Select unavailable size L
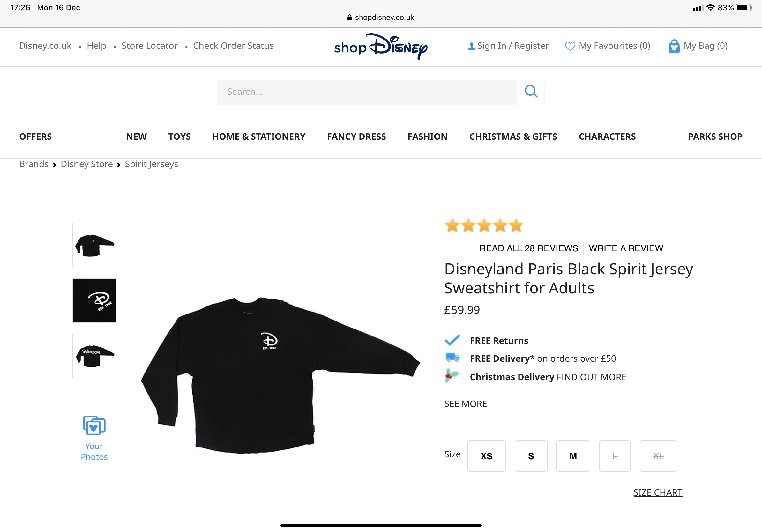Viewport: 762px width, 532px height. [x=615, y=456]
